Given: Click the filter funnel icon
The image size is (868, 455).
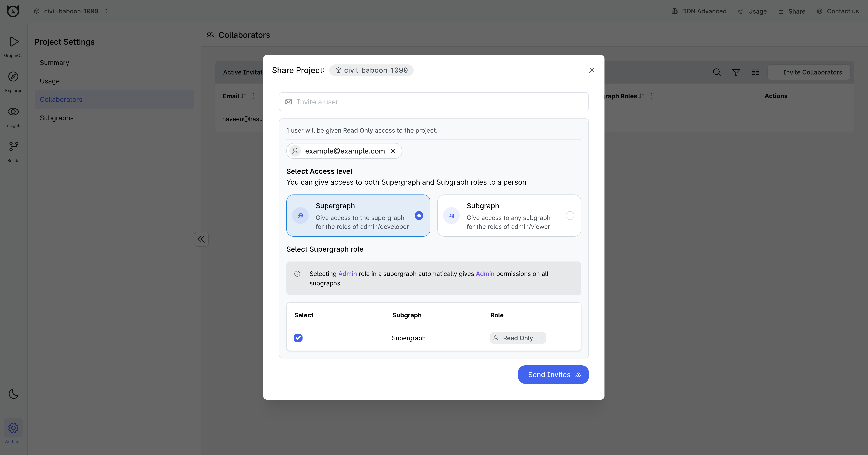Looking at the screenshot, I should (x=736, y=72).
